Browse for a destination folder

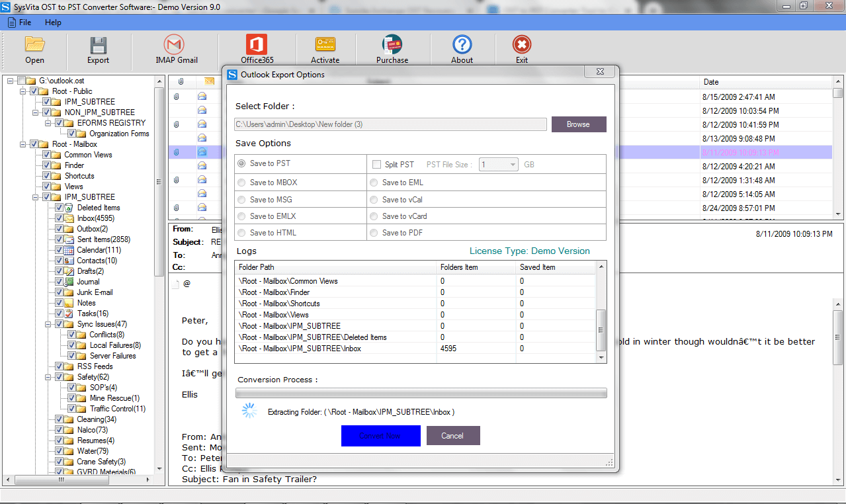pos(578,124)
